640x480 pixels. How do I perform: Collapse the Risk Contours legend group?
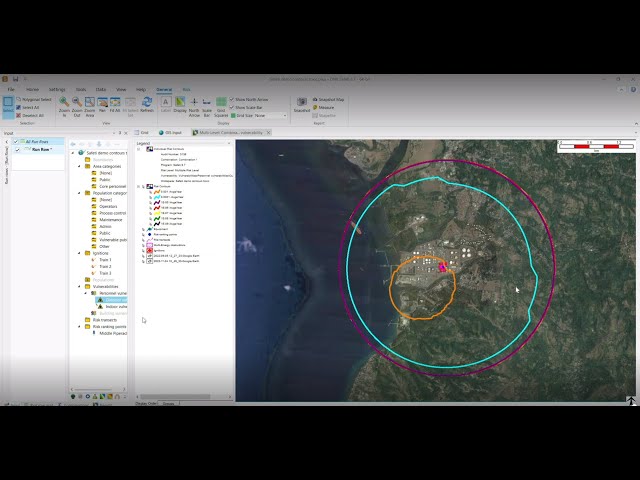tap(138, 186)
